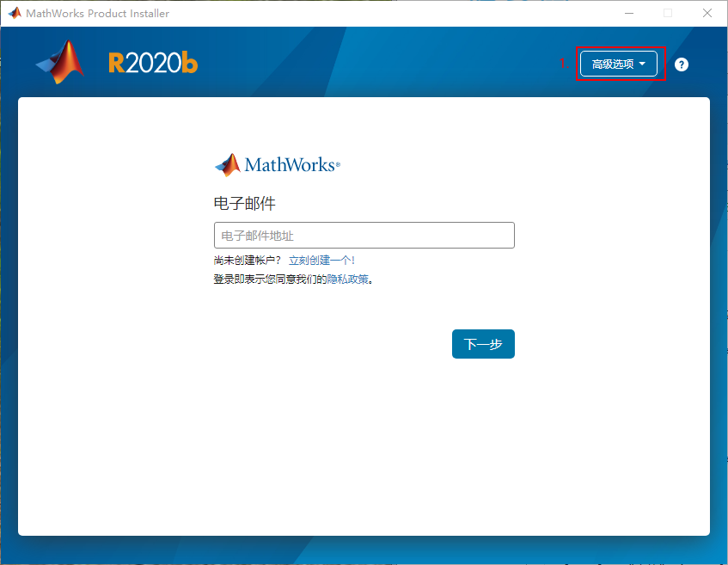Click the MathWorks logo above the email field

tap(276, 165)
